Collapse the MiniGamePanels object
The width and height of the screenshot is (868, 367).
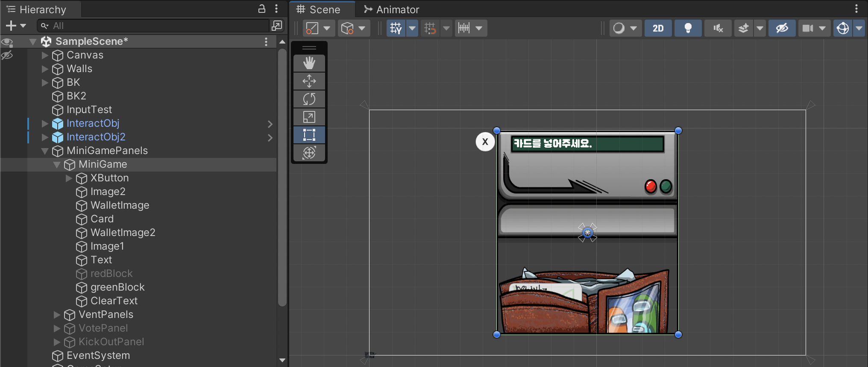point(45,151)
